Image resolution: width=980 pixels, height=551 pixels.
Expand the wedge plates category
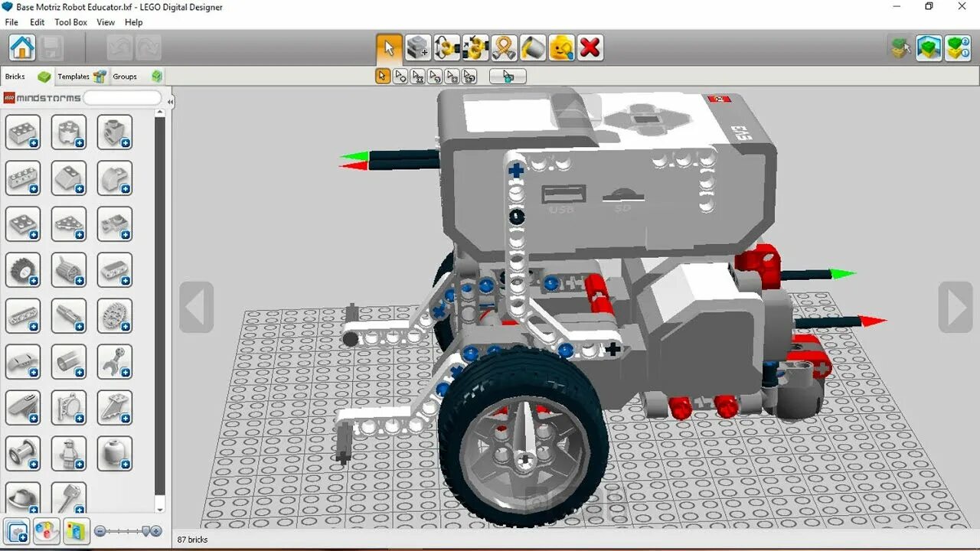click(x=69, y=223)
